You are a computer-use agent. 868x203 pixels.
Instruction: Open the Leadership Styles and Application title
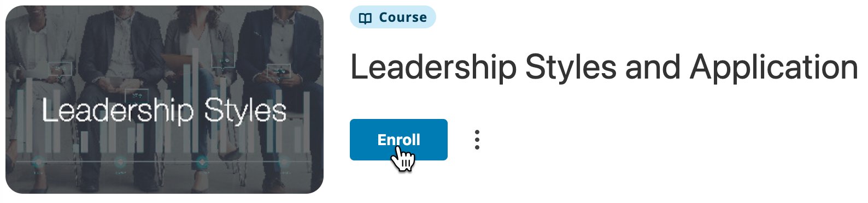(x=604, y=68)
